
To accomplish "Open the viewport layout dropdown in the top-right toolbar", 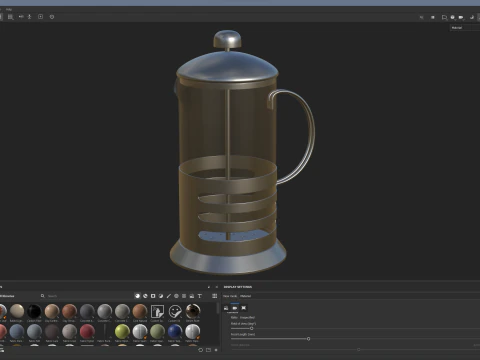I will click(444, 17).
